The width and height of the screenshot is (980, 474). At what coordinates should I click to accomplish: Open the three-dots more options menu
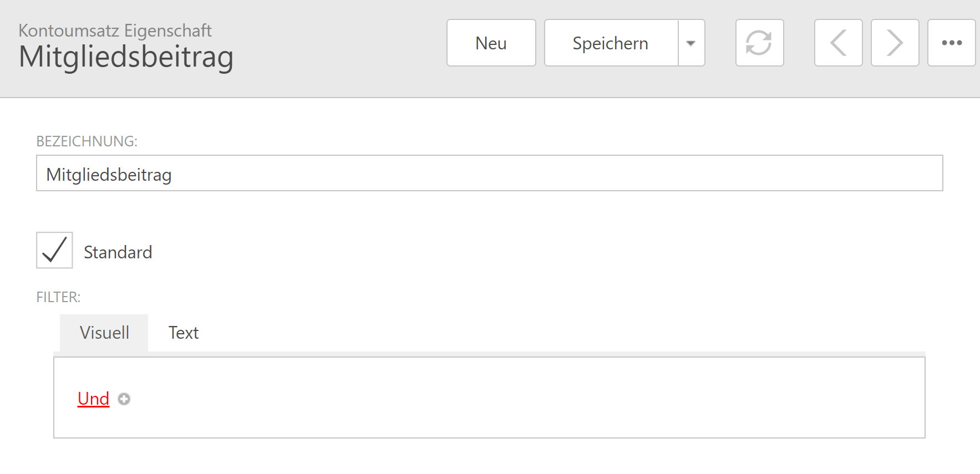(x=951, y=43)
